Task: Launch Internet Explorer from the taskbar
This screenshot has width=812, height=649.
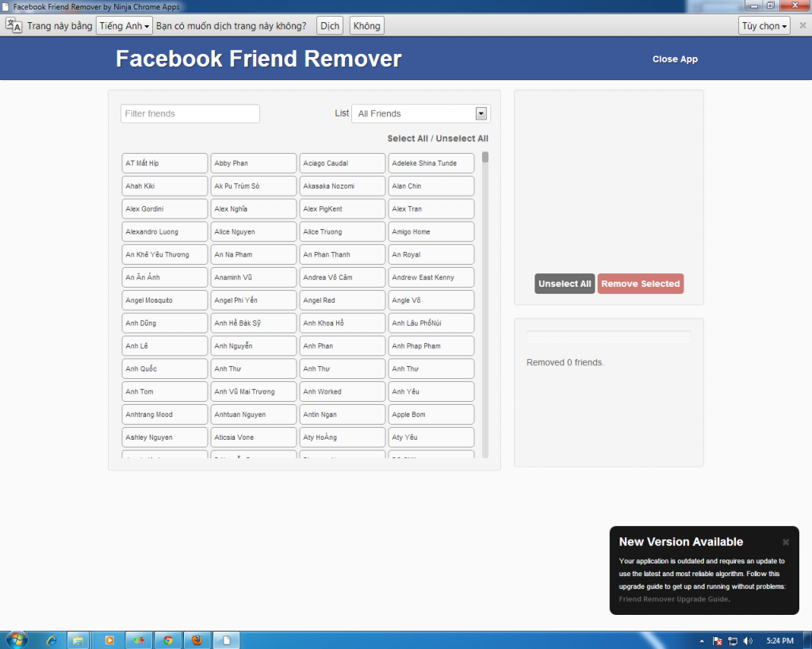Action: 52,641
